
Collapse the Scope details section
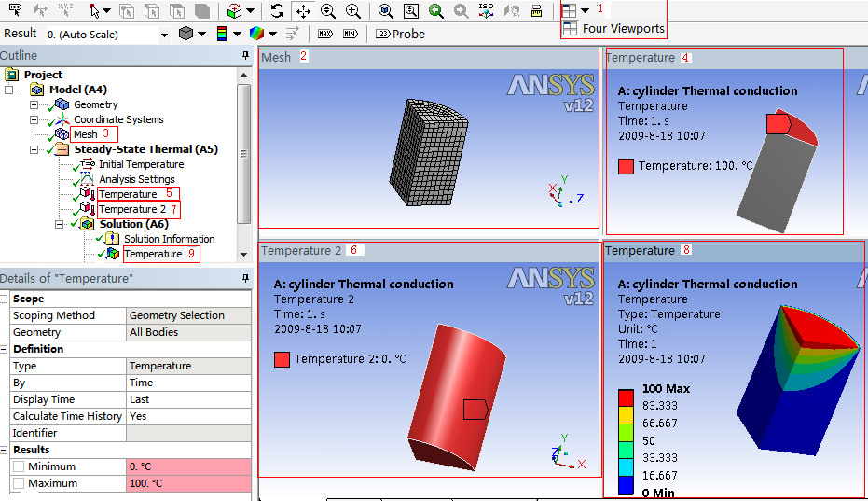pyautogui.click(x=4, y=299)
